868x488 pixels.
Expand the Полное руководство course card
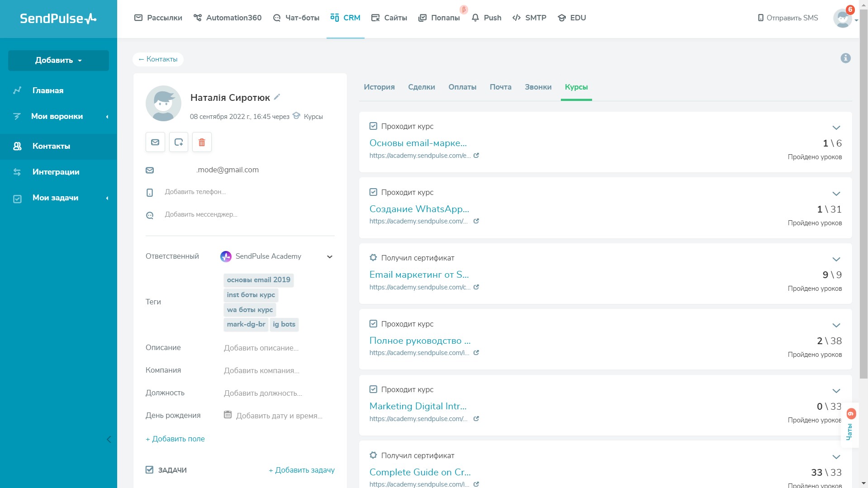(836, 325)
